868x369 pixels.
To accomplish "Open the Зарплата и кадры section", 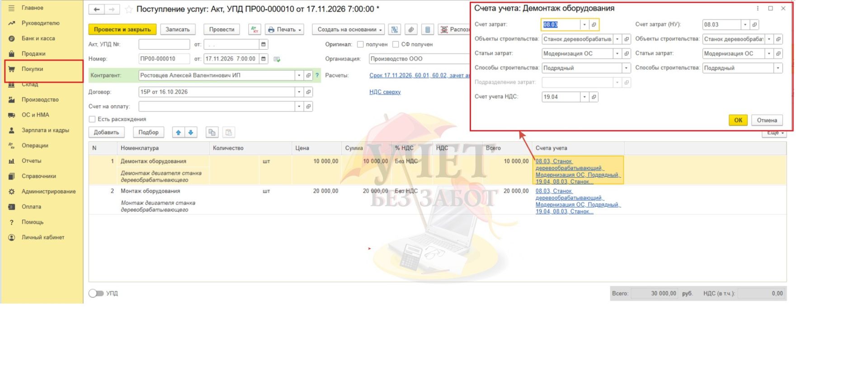I will [43, 130].
